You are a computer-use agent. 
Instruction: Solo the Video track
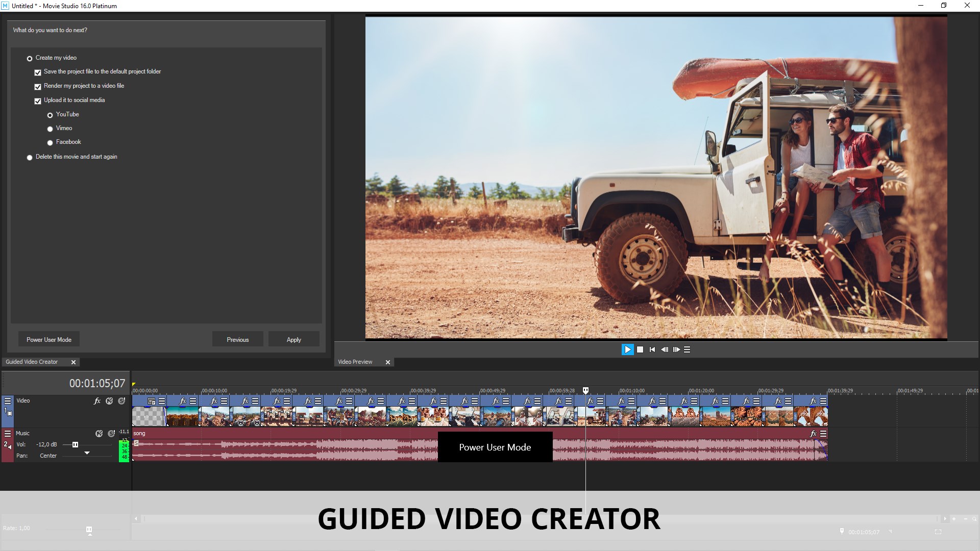point(121,401)
